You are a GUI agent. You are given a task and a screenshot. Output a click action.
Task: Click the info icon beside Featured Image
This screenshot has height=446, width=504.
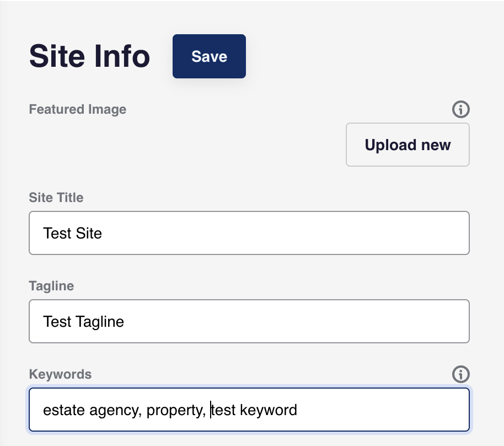coord(460,110)
